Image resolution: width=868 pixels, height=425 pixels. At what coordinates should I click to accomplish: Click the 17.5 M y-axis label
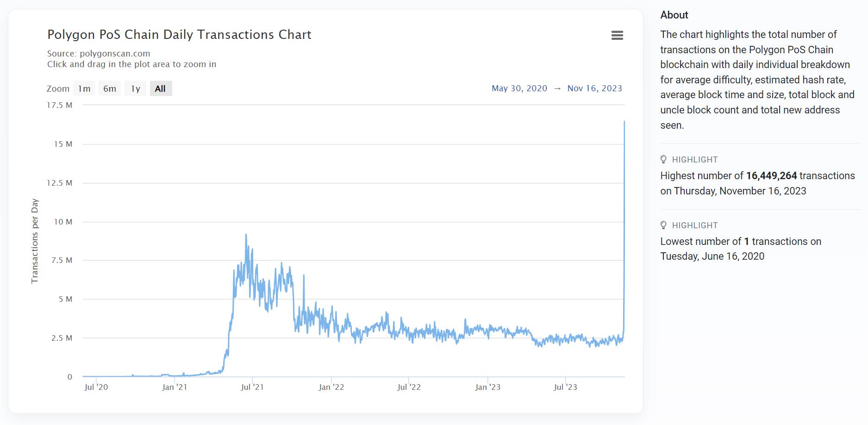(60, 105)
